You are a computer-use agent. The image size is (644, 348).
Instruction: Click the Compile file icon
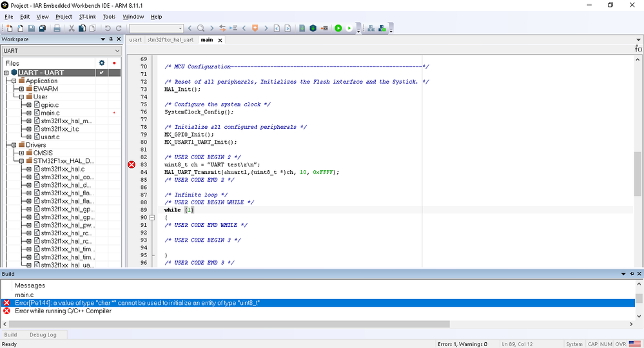tap(302, 28)
